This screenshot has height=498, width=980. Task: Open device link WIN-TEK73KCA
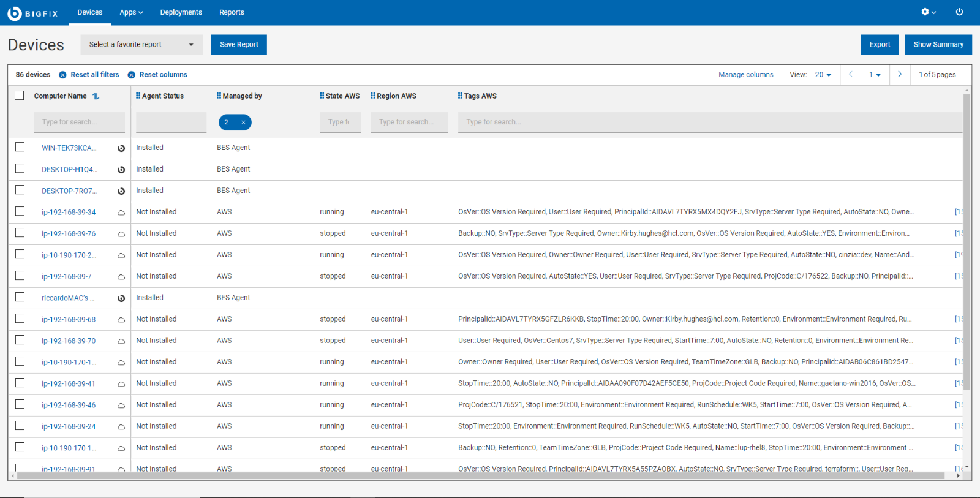tap(69, 148)
